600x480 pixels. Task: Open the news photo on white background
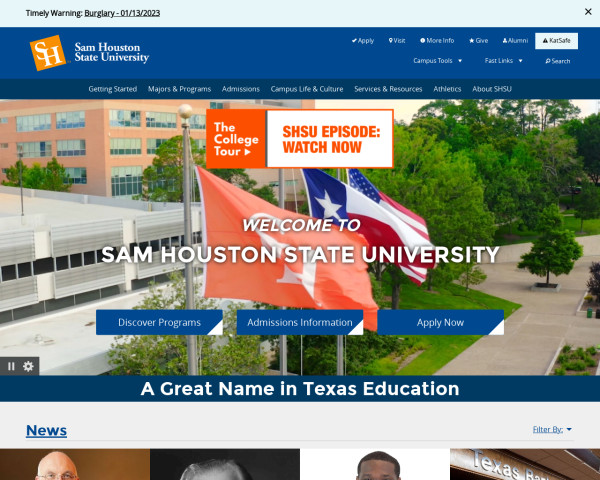click(x=375, y=464)
